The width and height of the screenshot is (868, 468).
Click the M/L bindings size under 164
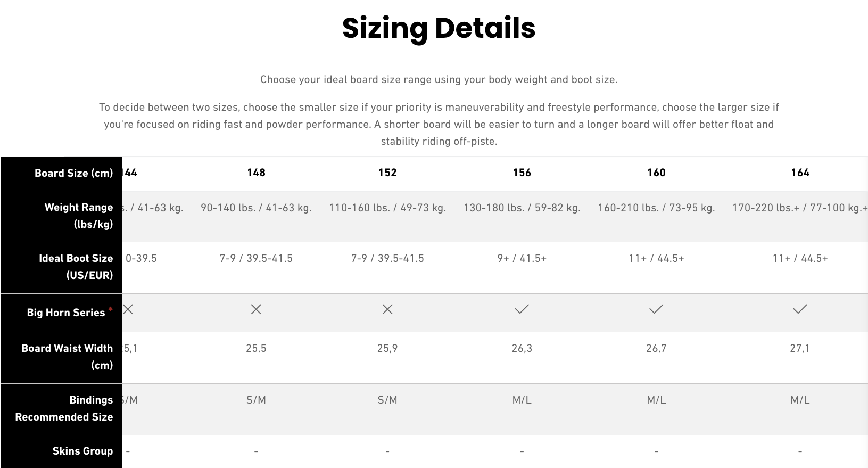[x=800, y=400]
